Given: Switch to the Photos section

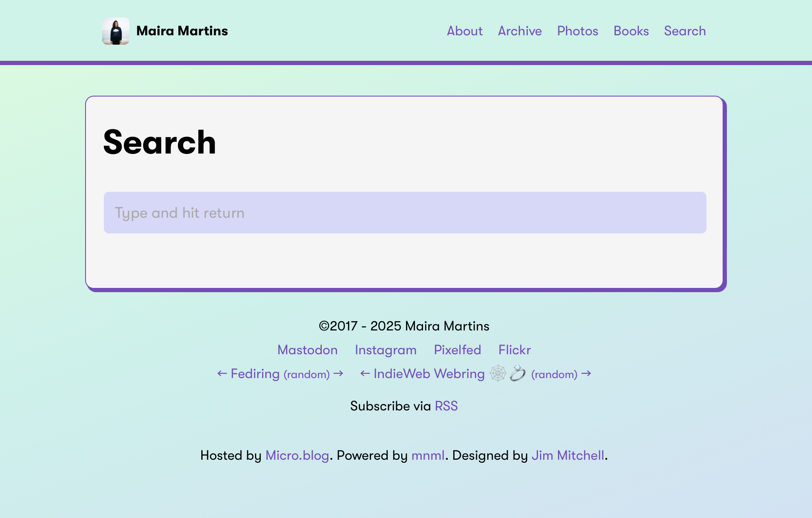Looking at the screenshot, I should pos(578,31).
